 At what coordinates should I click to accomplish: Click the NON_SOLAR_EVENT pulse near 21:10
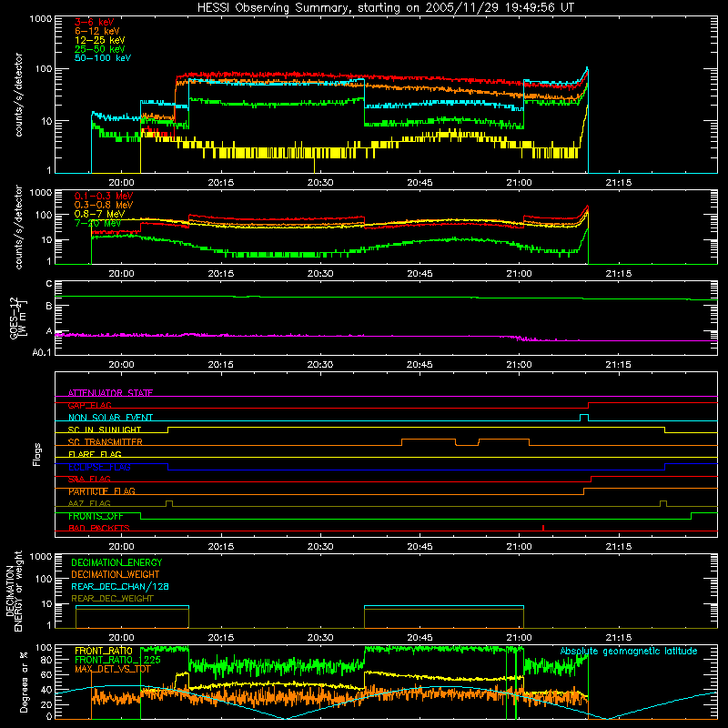coord(584,418)
